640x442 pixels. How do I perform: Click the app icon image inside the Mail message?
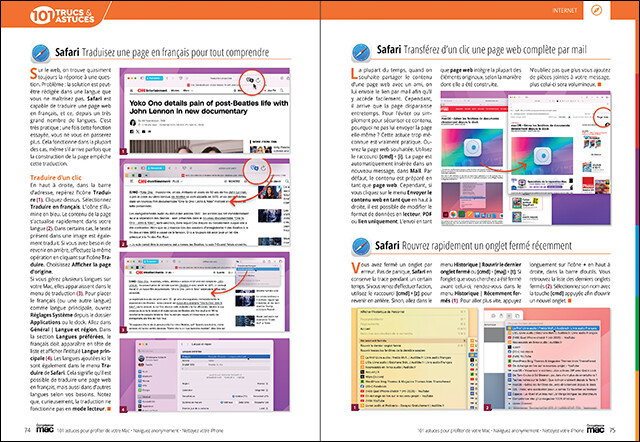coord(542,156)
